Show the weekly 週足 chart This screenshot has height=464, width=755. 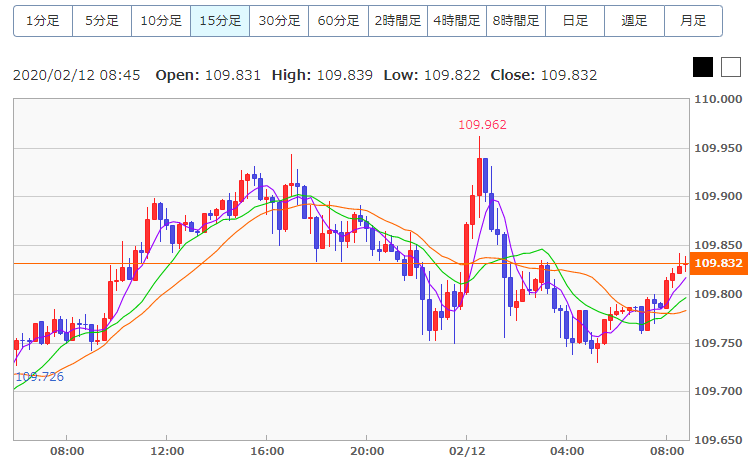[x=634, y=21]
